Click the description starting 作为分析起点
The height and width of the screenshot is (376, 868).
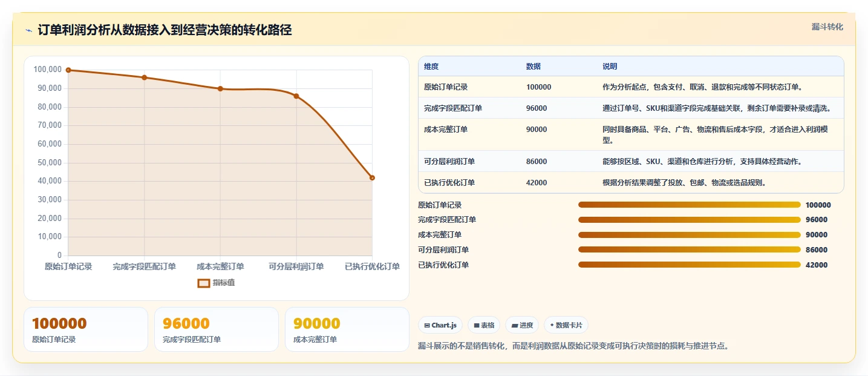(x=702, y=87)
